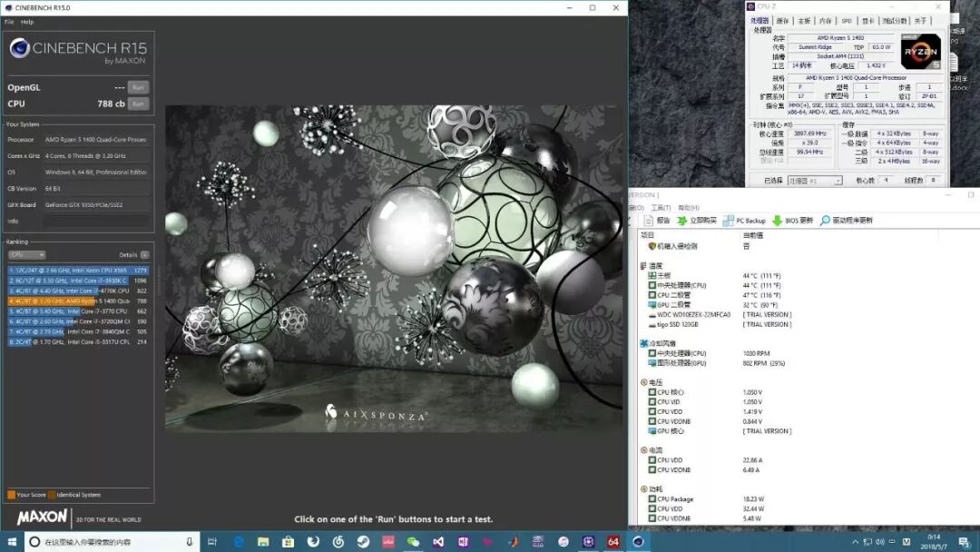
Task: Open Microsoft Store from the taskbar
Action: point(289,542)
